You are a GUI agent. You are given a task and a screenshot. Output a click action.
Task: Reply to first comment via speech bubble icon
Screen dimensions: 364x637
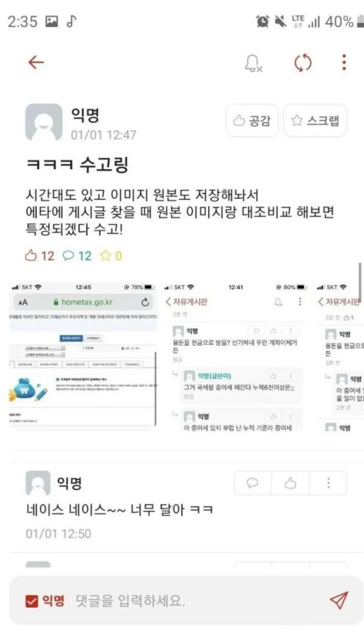coord(253,484)
